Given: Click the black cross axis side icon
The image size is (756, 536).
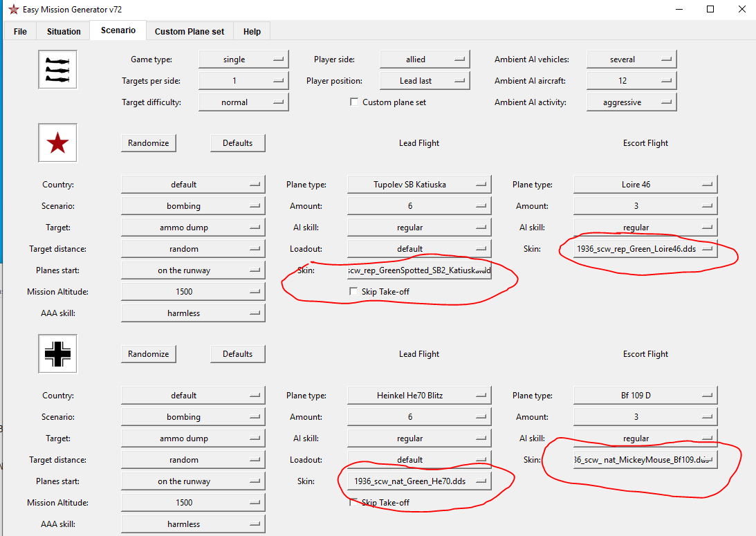Looking at the screenshot, I should pyautogui.click(x=57, y=354).
